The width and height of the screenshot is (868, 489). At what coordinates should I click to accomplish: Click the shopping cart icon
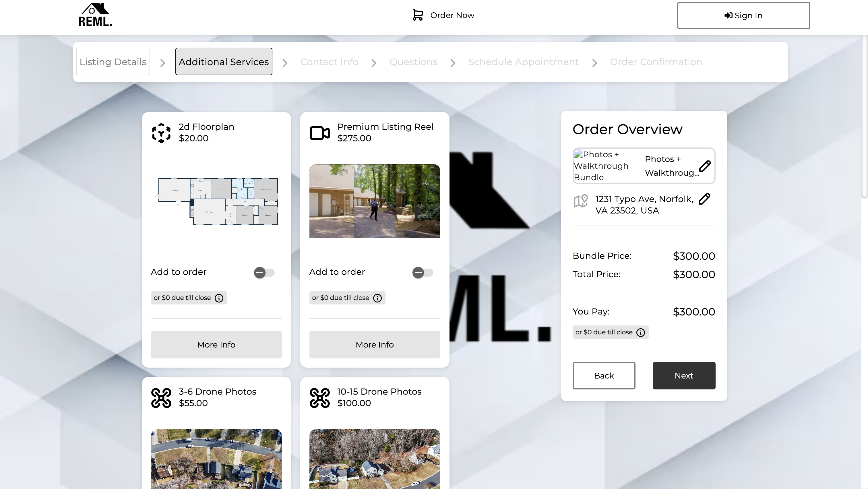(x=417, y=15)
